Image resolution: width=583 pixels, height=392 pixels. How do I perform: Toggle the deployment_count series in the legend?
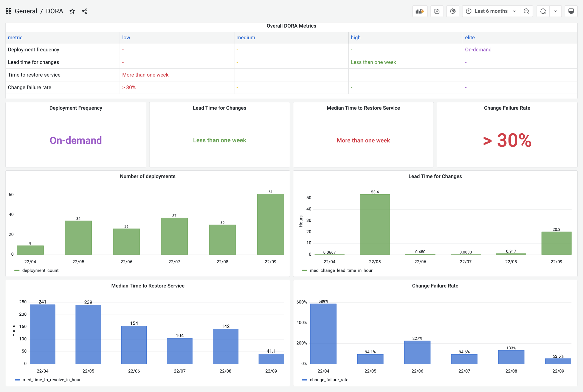coord(40,270)
